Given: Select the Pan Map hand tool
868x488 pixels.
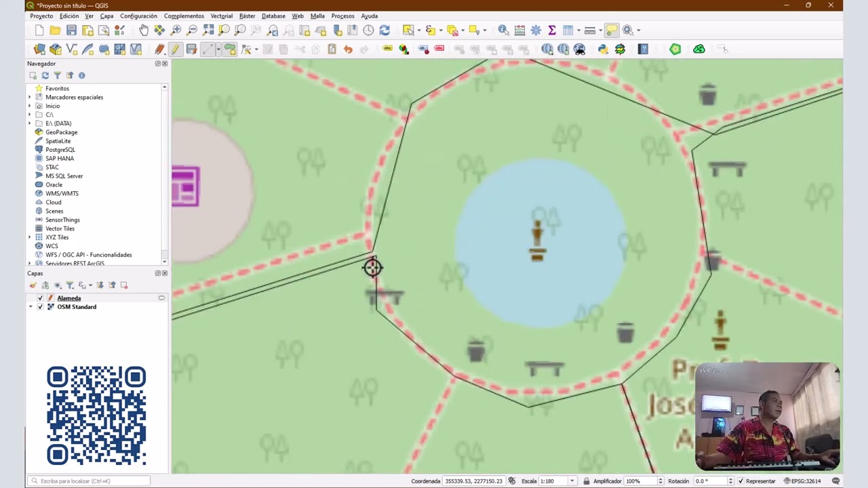Looking at the screenshot, I should [x=144, y=30].
